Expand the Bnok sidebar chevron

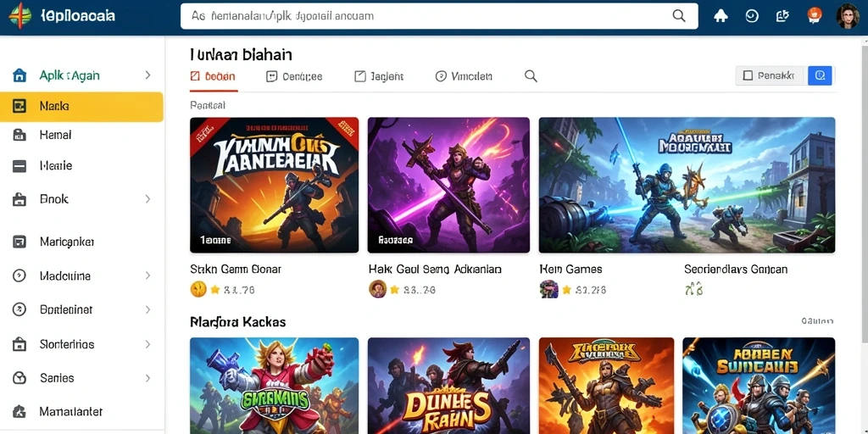[147, 198]
